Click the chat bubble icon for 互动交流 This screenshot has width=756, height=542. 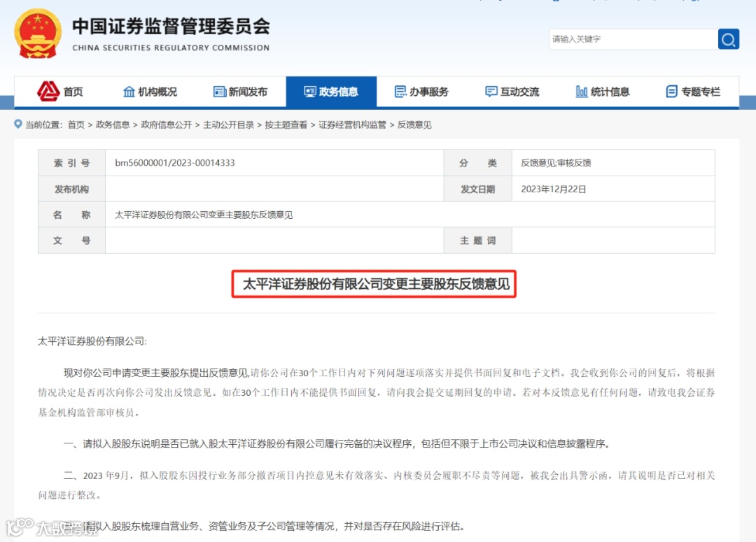pos(491,92)
